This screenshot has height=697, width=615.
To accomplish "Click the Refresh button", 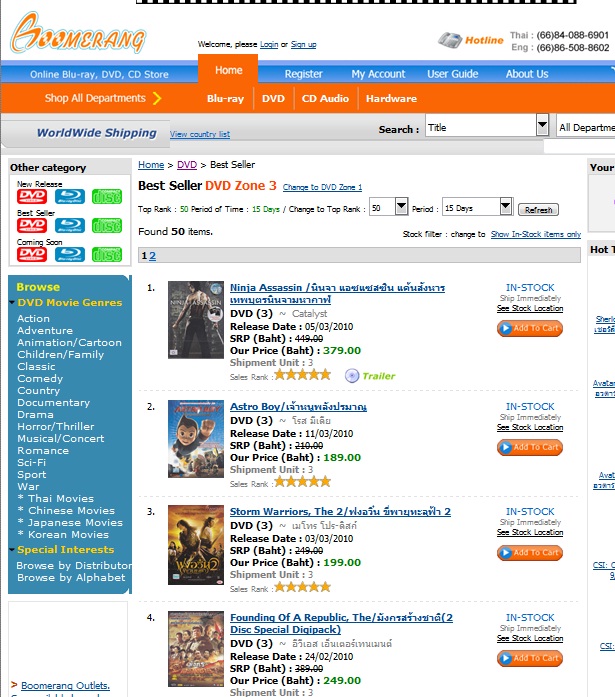I will pos(538,209).
